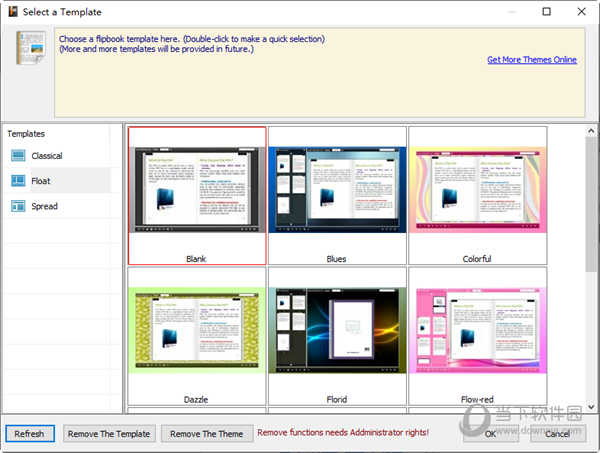
Task: Click the Blues template name label
Action: pyautogui.click(x=336, y=259)
